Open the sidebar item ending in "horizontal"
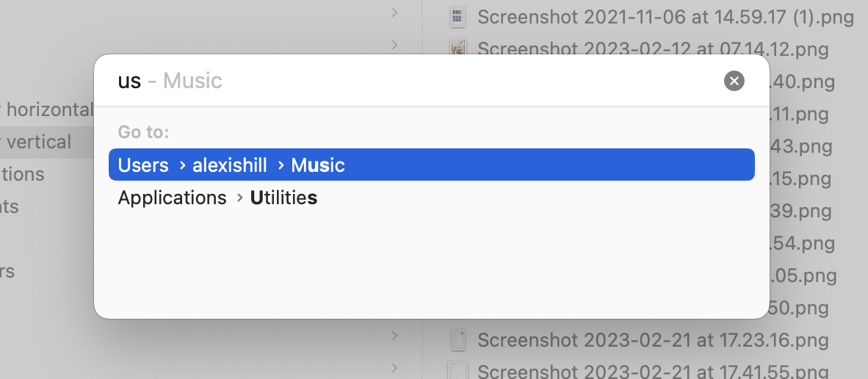 tap(48, 110)
